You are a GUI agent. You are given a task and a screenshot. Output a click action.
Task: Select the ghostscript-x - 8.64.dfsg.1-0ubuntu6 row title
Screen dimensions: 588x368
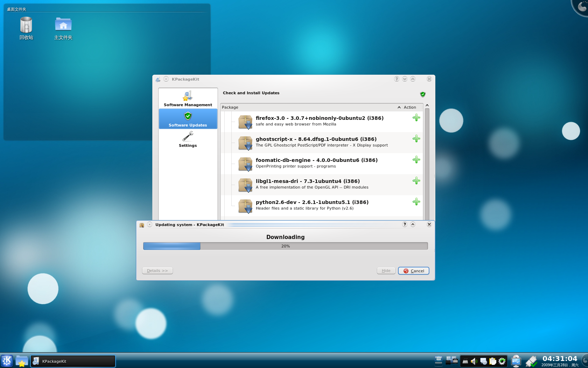316,139
